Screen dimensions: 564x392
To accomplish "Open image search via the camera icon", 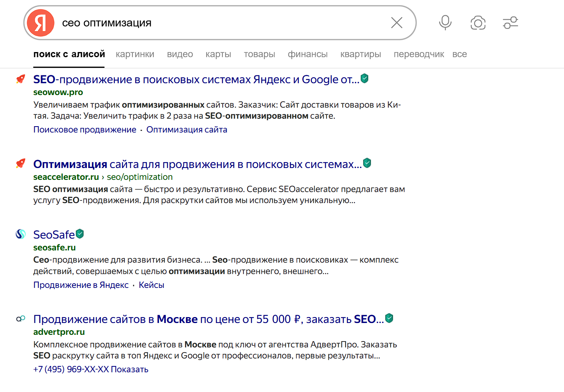I will pyautogui.click(x=478, y=22).
